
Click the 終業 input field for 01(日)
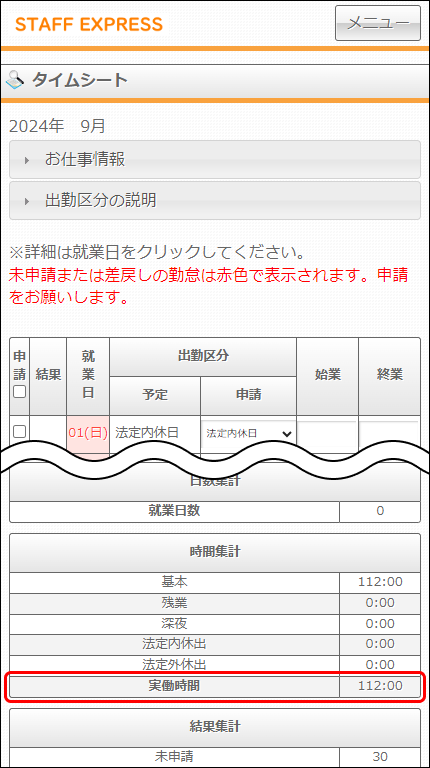point(389,433)
